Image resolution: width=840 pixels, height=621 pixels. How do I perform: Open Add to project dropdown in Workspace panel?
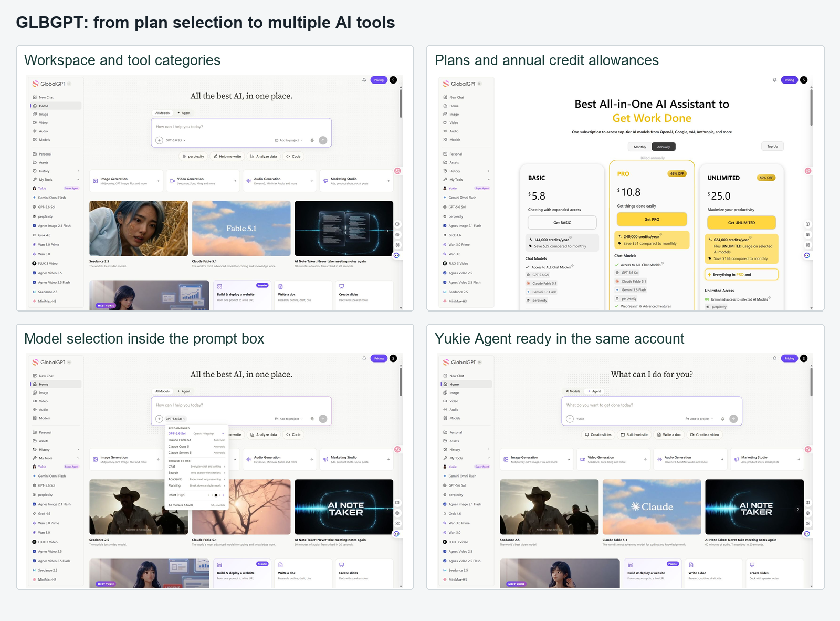(289, 140)
